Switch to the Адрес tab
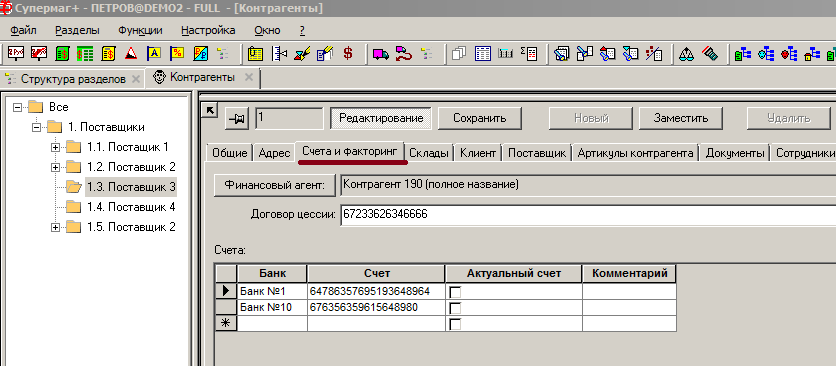The height and width of the screenshot is (366, 836). [x=274, y=154]
